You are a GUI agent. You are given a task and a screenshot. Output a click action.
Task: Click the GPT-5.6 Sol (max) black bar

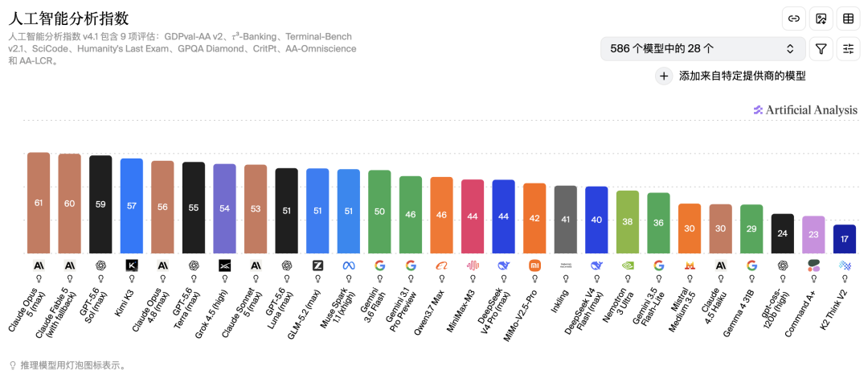[100, 204]
